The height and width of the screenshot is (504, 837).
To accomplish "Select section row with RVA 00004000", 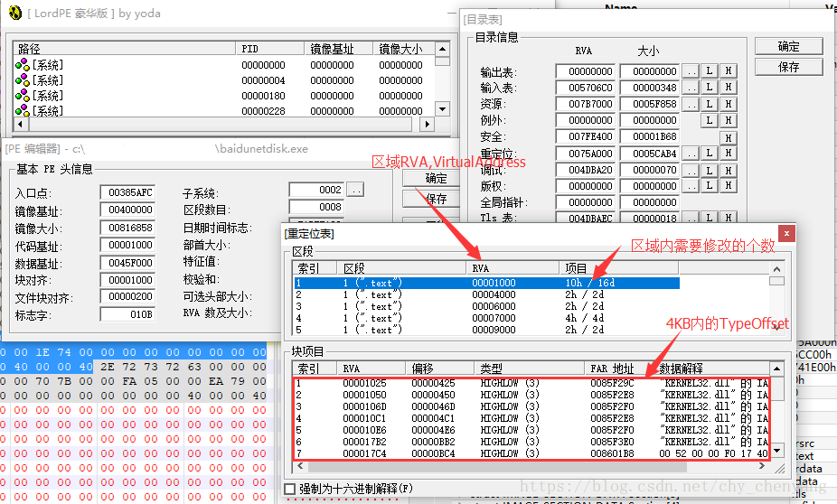I will (x=486, y=294).
